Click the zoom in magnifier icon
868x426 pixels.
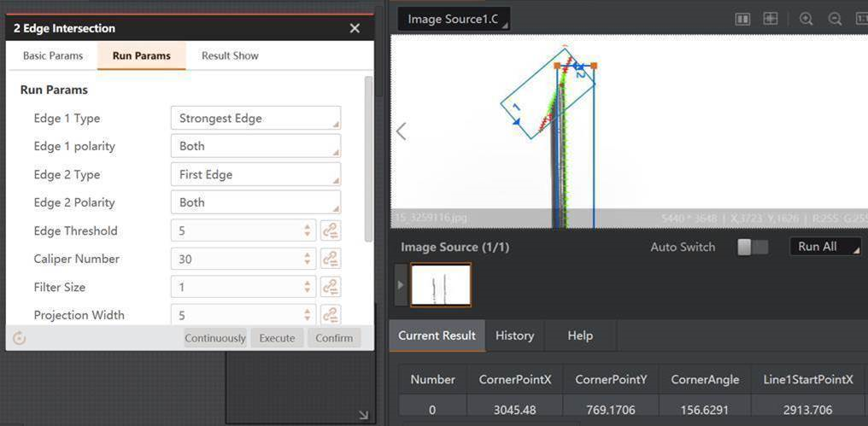pyautogui.click(x=806, y=19)
